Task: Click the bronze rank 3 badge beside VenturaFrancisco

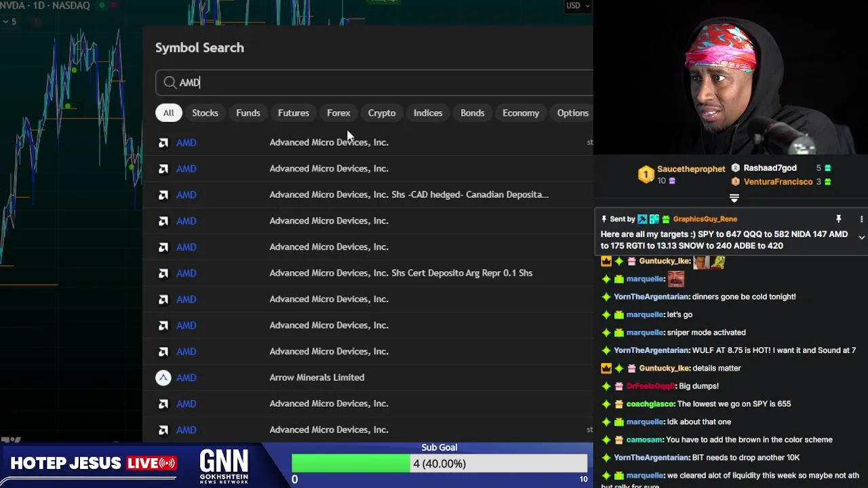Action: click(736, 182)
